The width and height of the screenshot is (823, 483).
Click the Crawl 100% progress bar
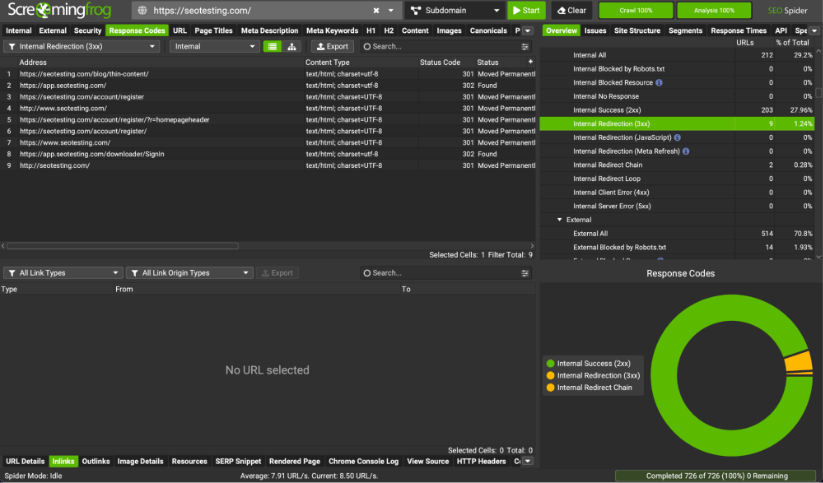point(634,11)
